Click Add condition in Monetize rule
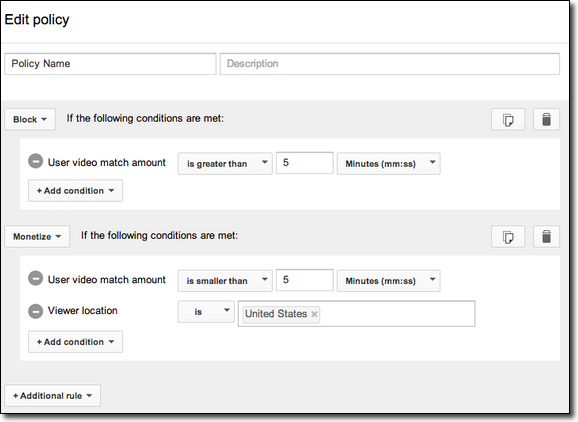This screenshot has height=422, width=578. [76, 342]
